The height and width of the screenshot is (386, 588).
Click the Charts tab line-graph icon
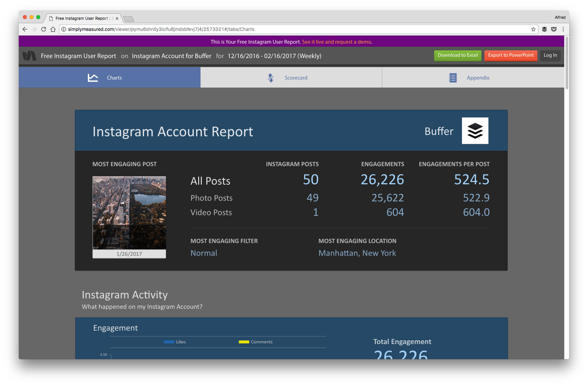(x=93, y=78)
